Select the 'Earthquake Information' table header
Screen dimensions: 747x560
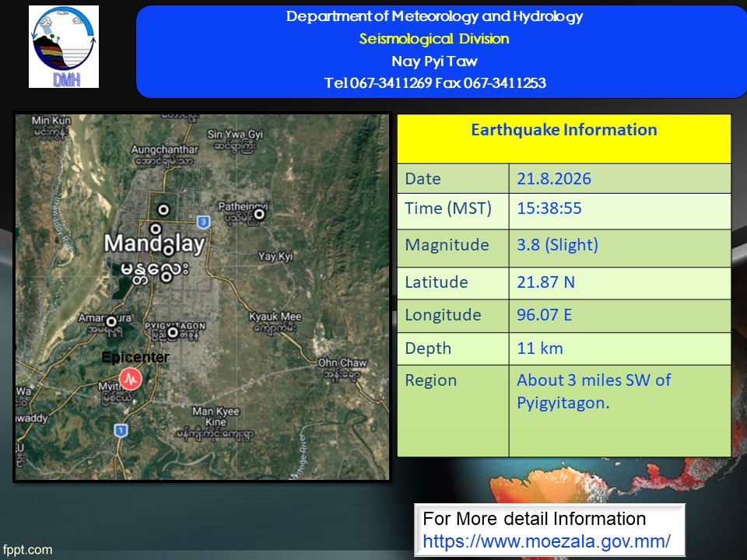pos(564,130)
